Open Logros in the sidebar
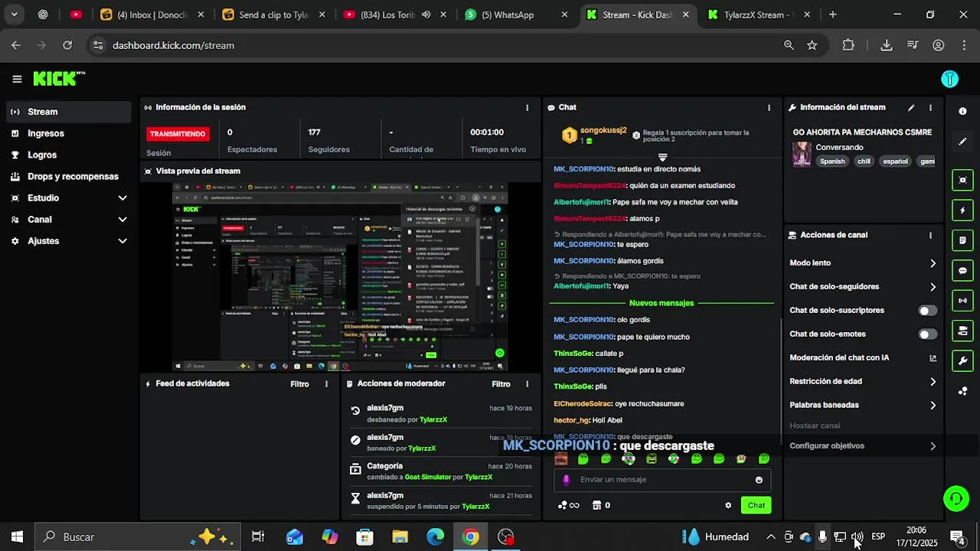 pyautogui.click(x=69, y=155)
